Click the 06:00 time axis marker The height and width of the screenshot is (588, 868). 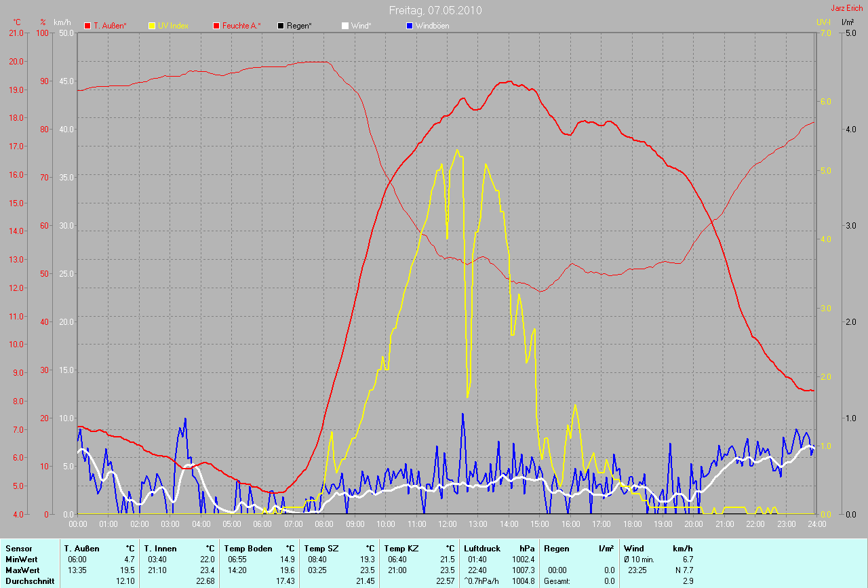click(x=262, y=524)
